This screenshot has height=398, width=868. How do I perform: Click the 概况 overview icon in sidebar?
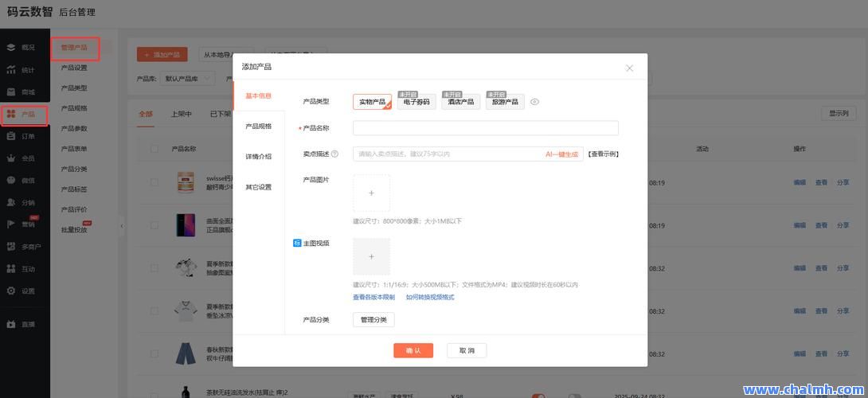(11, 48)
